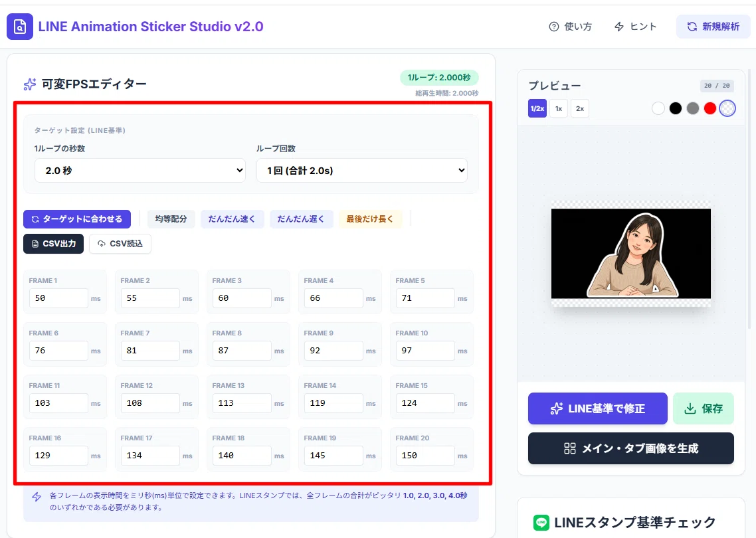756x538 pixels.
Task: Set preview zoom to 2x
Action: (580, 108)
